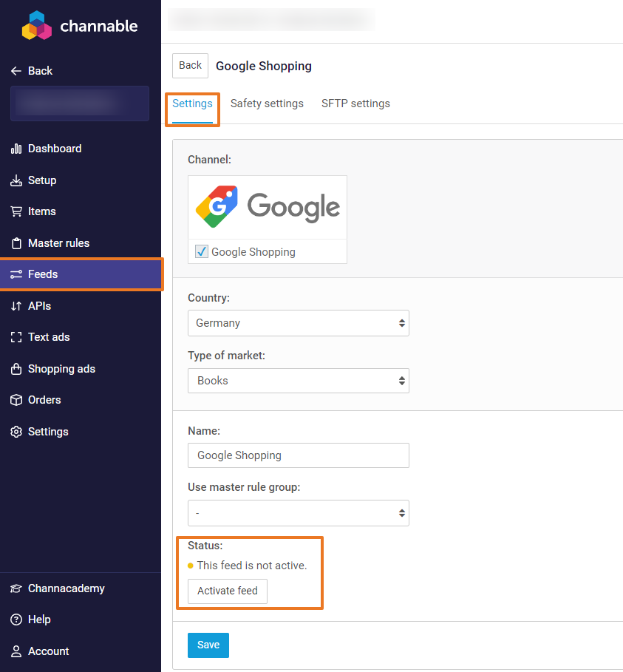623x672 pixels.
Task: Click the 'Name:' label text
Action: pyautogui.click(x=204, y=431)
